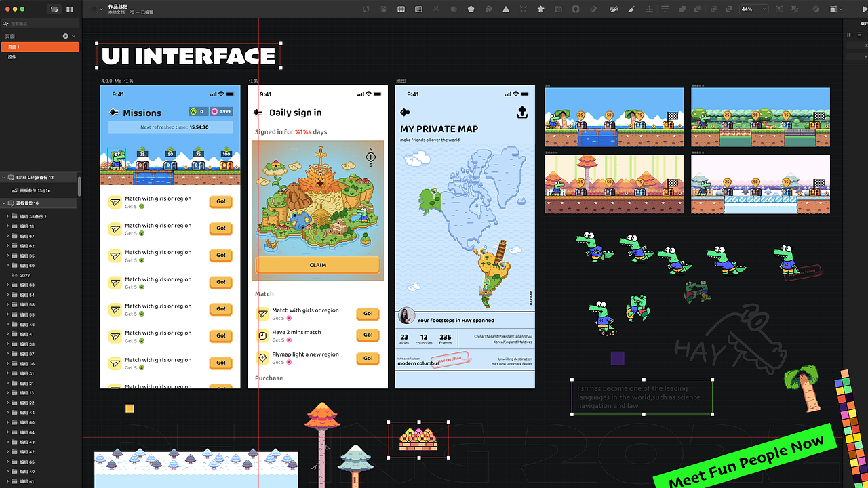Viewport: 868px width, 488px height.
Task: Click Go! beside Flymap light a new region
Action: point(368,358)
